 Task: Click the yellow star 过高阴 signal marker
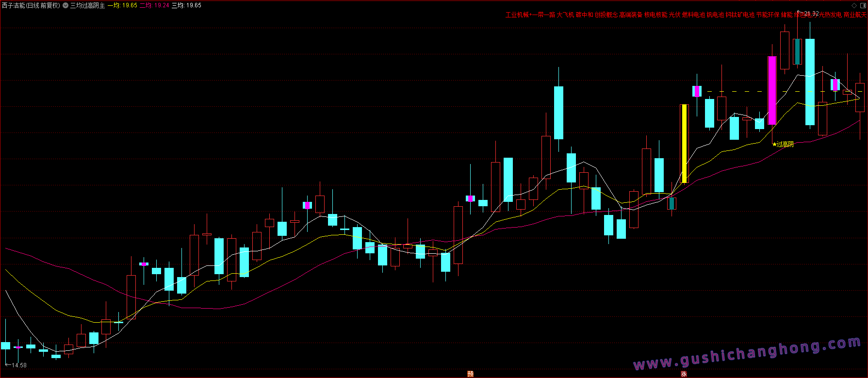click(783, 144)
